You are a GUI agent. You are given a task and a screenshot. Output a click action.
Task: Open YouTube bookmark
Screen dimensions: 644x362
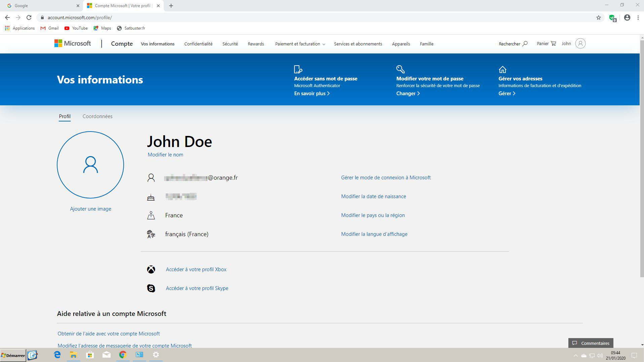pos(76,28)
